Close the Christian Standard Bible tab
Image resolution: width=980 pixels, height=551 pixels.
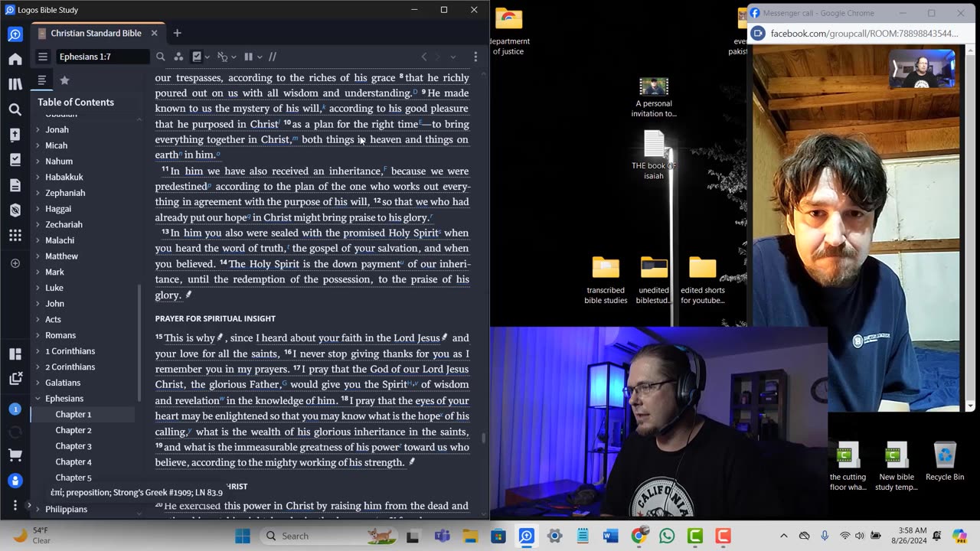[x=154, y=33]
